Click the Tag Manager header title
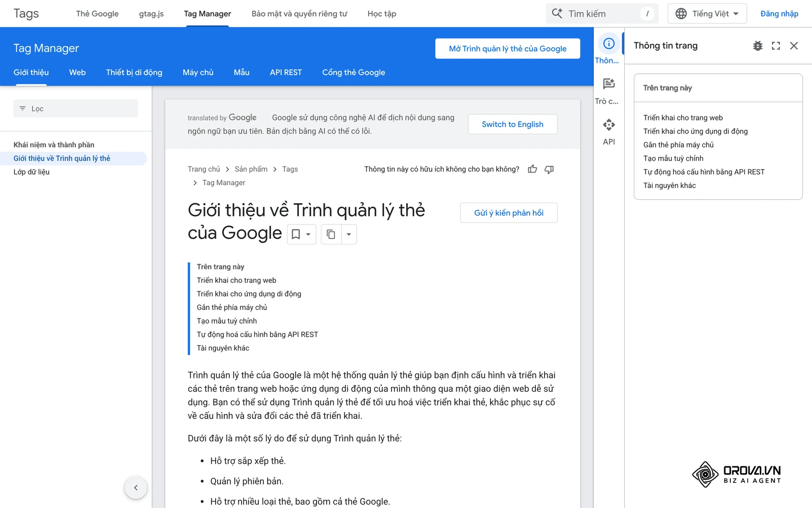This screenshot has width=812, height=508. pyautogui.click(x=46, y=48)
